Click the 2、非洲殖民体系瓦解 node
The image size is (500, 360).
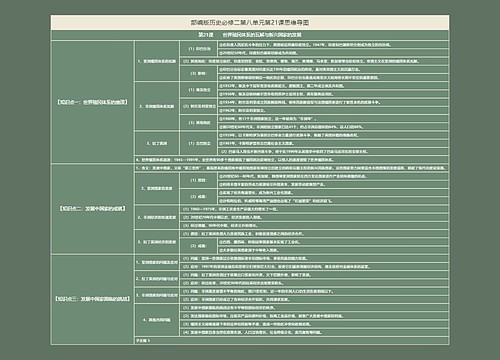(157, 106)
